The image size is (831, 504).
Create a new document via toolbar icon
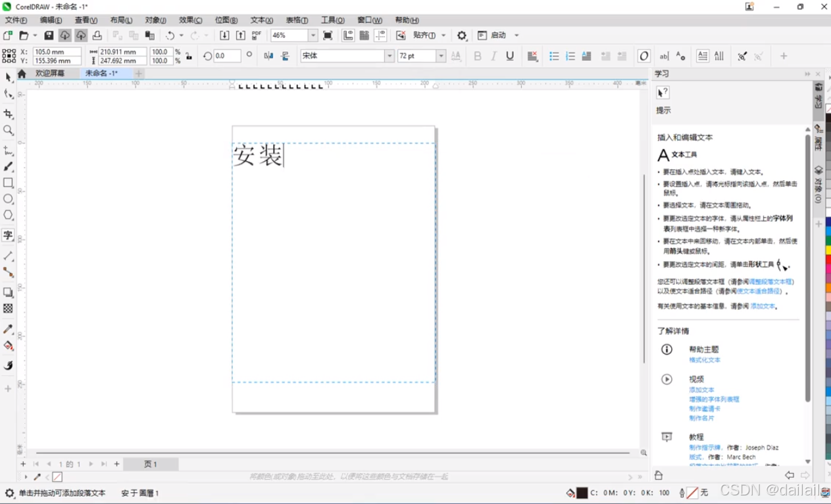point(8,36)
